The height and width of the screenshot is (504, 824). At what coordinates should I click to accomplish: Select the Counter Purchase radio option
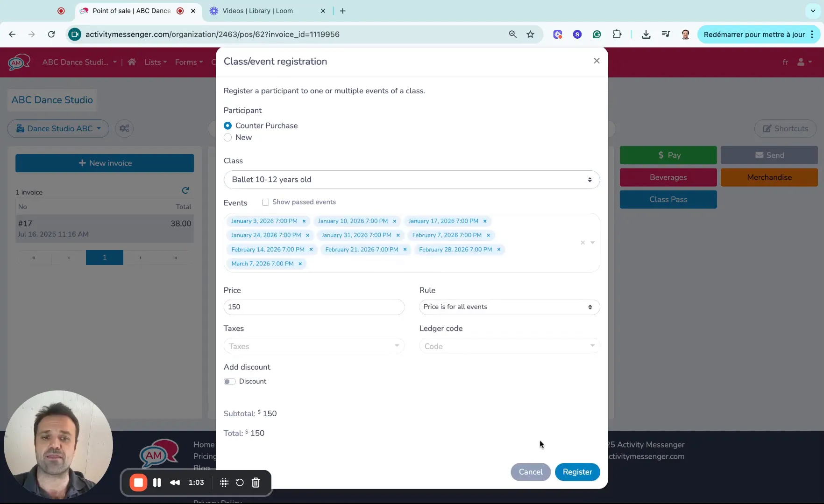click(x=228, y=126)
